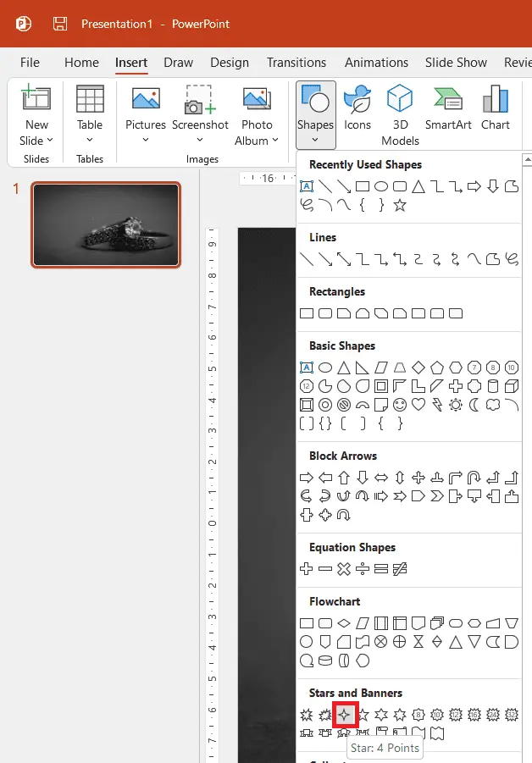Insert a Chart

[496, 108]
